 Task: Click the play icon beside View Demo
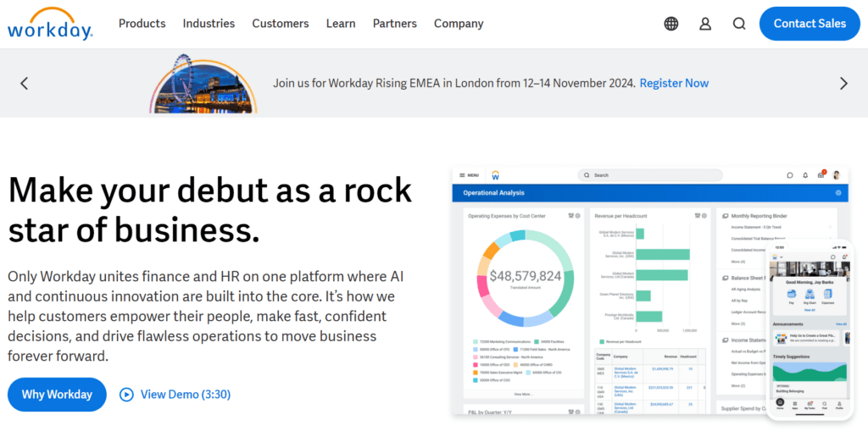[x=126, y=395]
